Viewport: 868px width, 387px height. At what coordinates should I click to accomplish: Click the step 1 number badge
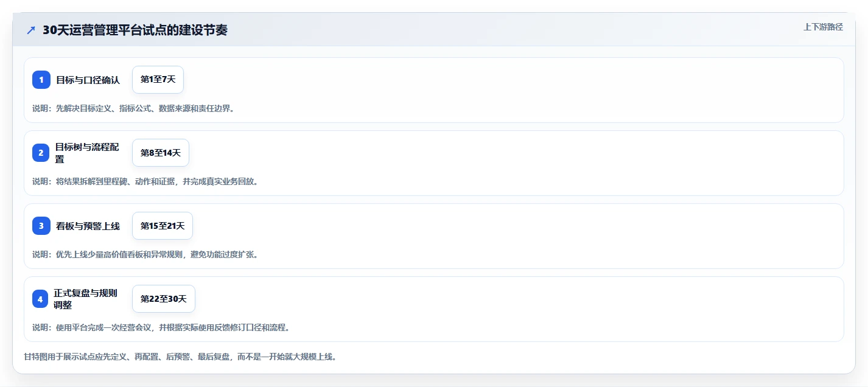[x=41, y=80]
